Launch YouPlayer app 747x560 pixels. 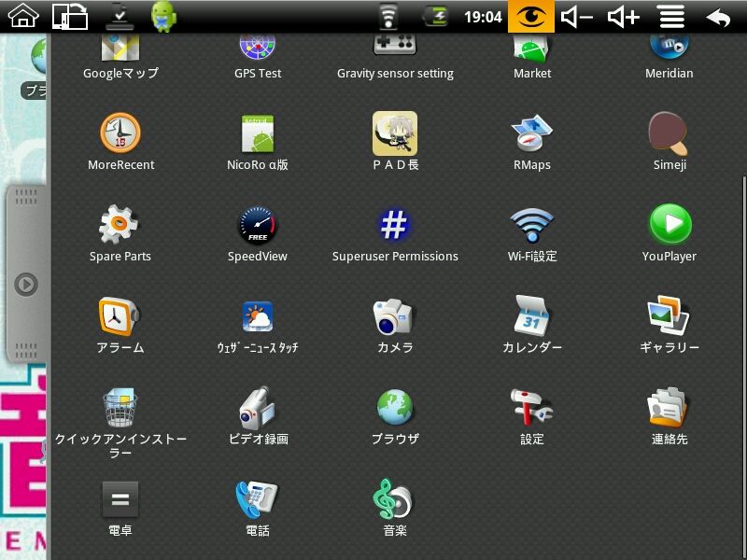(669, 233)
